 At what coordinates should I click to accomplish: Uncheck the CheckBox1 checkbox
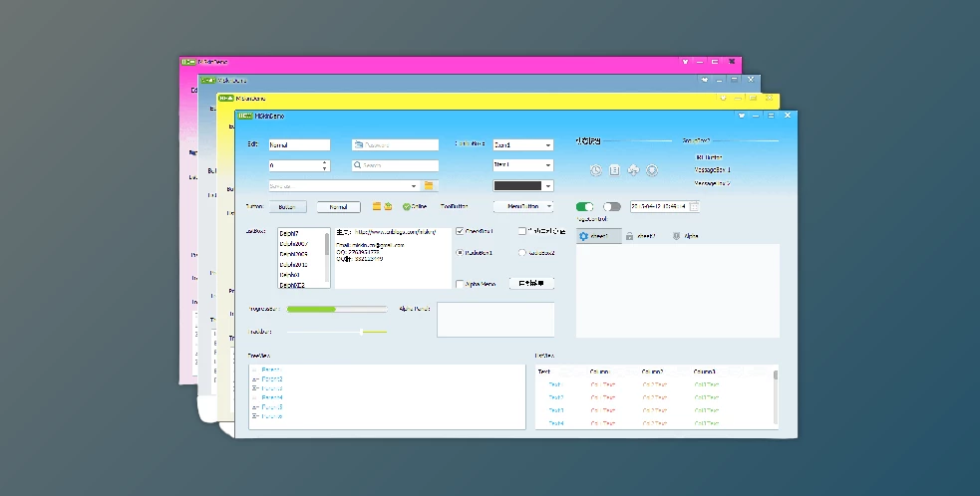pos(460,231)
